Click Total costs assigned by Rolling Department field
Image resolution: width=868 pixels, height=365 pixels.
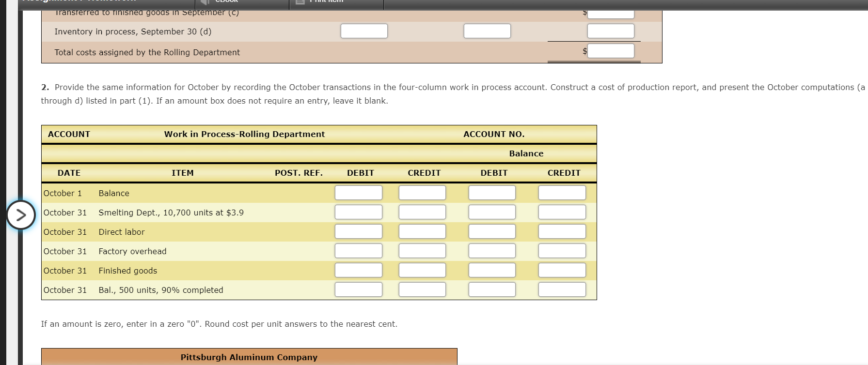click(x=611, y=51)
